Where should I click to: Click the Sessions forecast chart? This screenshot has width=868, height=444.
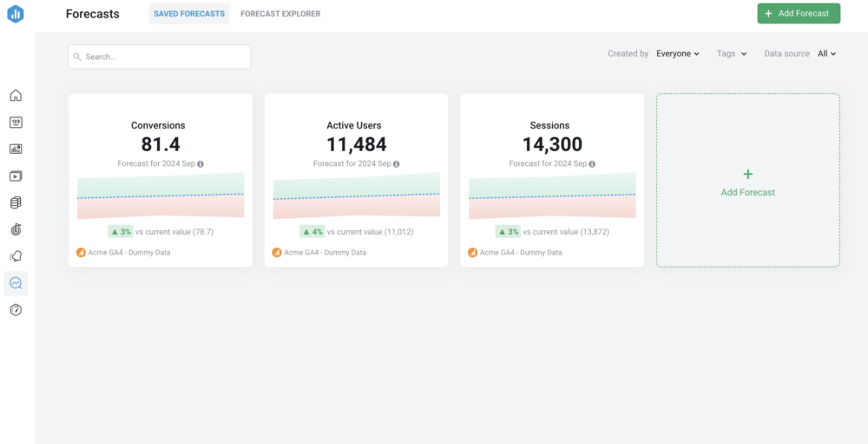552,195
